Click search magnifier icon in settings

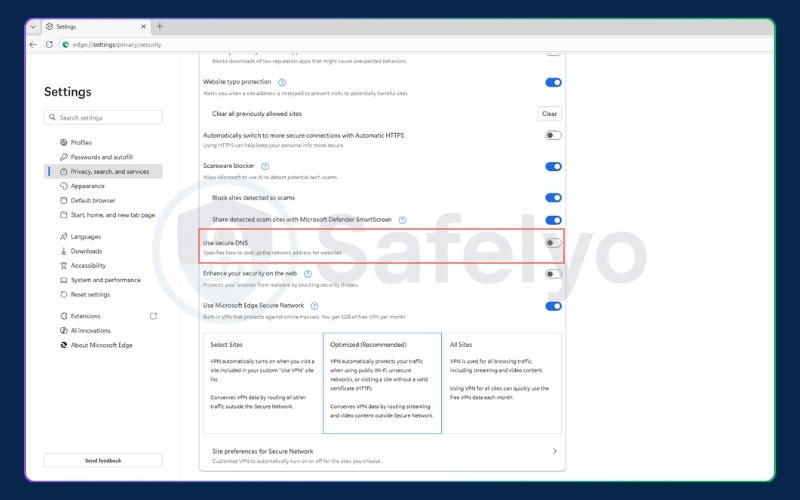click(x=52, y=117)
